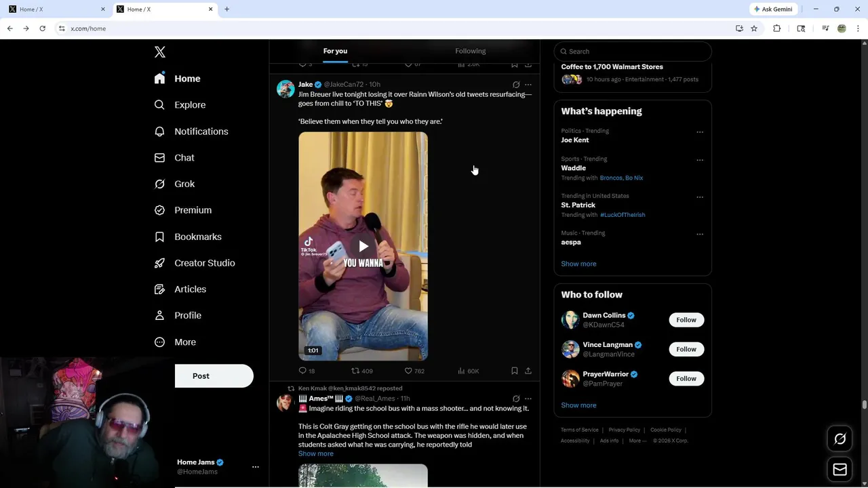
Task: Show more in Who to follow
Action: pyautogui.click(x=578, y=405)
